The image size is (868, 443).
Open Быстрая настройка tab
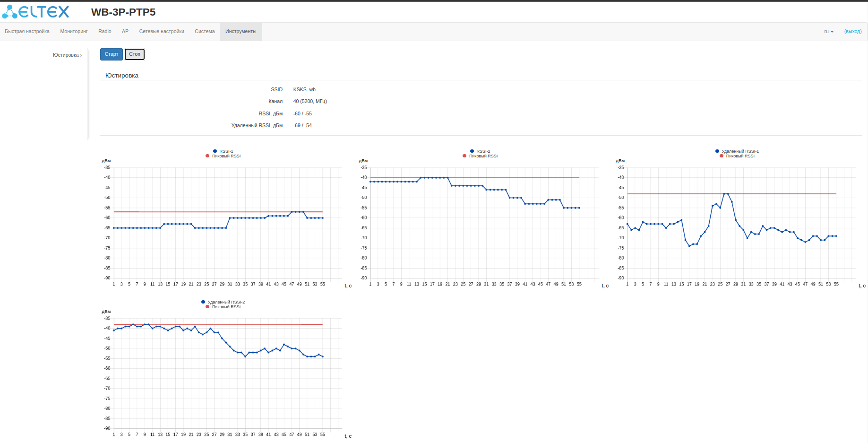point(27,32)
